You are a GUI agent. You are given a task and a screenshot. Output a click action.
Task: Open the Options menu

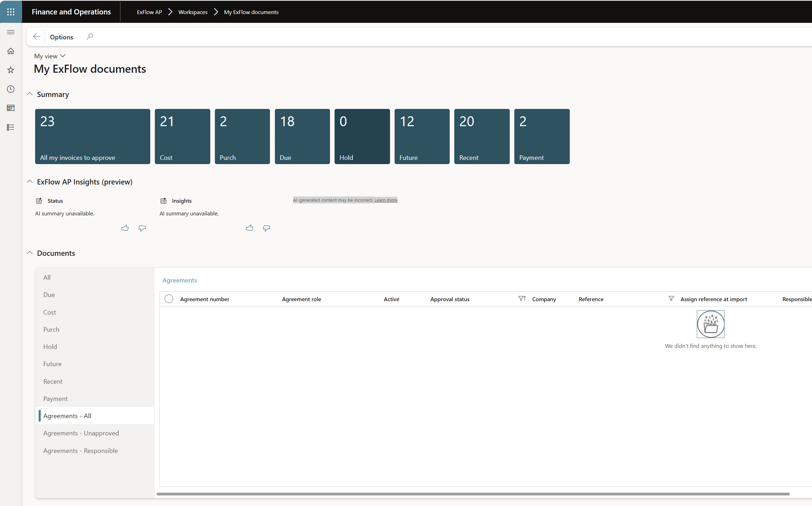coord(61,37)
